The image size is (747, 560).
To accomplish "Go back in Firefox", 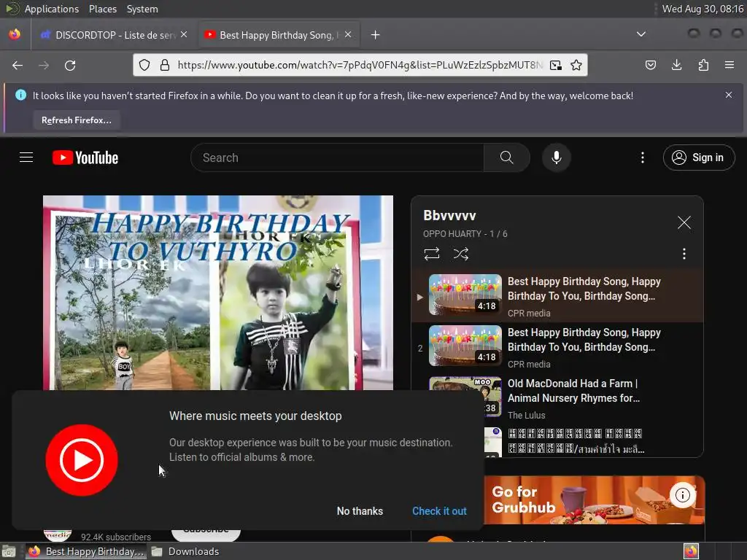I will click(18, 65).
